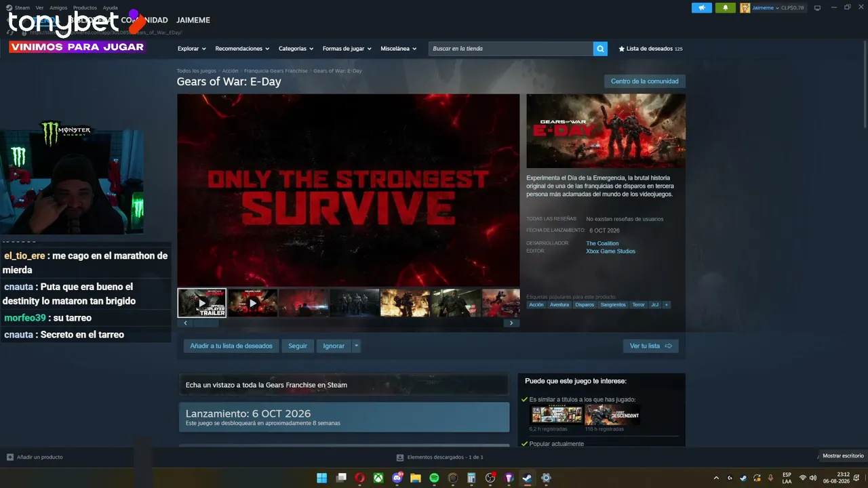Open Ver tu lista button

[651, 346]
